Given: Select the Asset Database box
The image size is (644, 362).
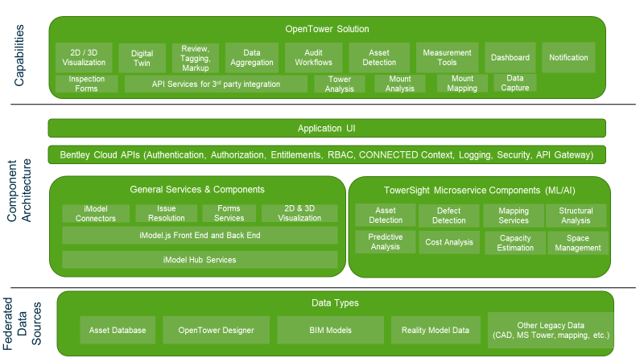Looking at the screenshot, I should [x=118, y=330].
